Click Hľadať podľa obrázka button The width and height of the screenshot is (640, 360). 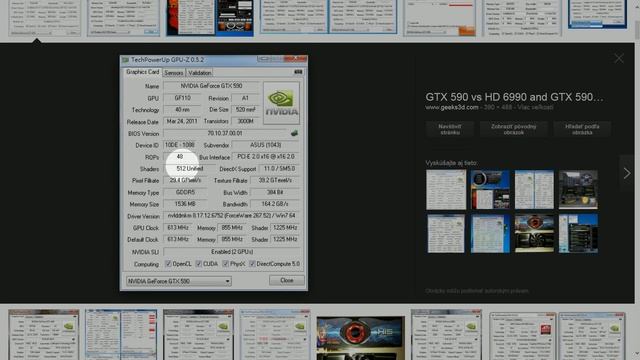point(582,129)
